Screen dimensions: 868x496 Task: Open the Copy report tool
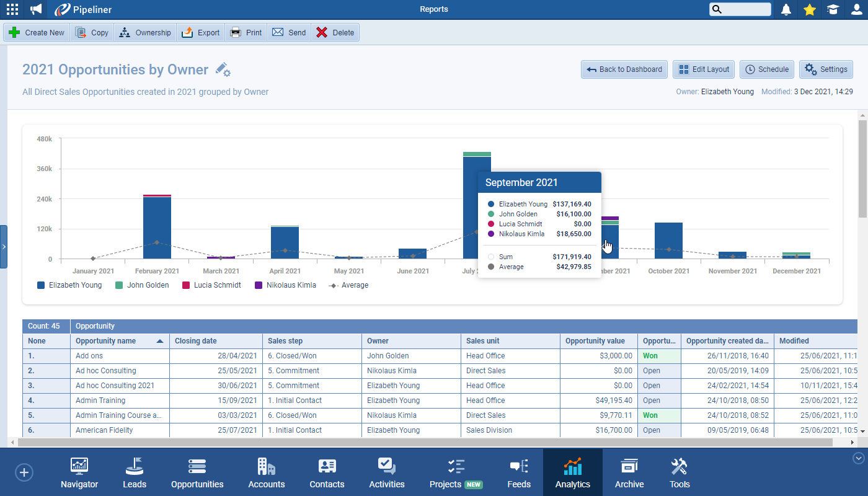[91, 32]
